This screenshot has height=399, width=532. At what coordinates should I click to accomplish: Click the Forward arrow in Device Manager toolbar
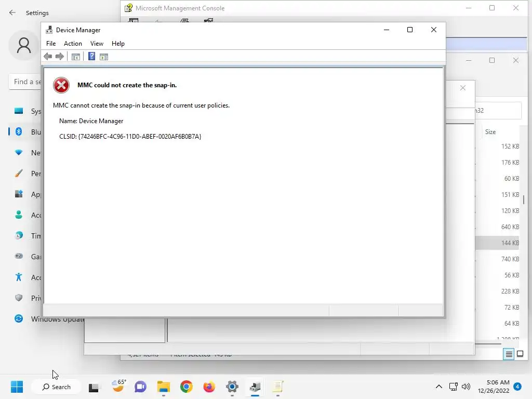60,56
